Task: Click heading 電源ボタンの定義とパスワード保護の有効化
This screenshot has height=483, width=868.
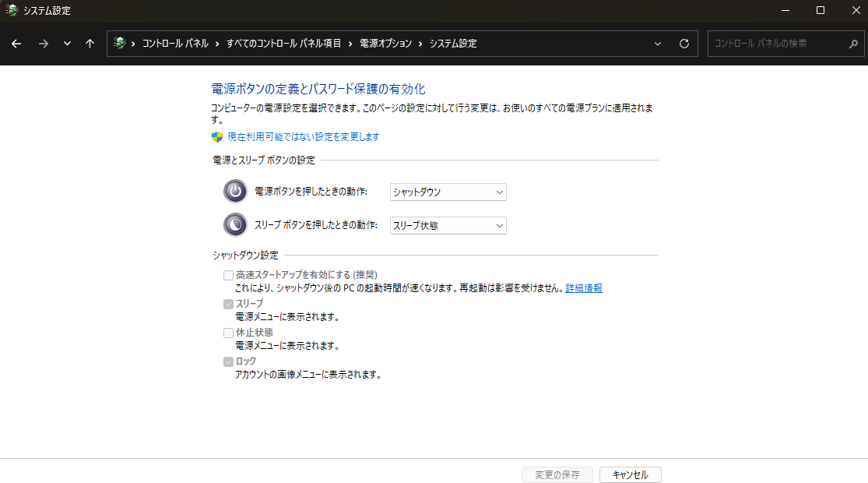Action: [x=318, y=89]
